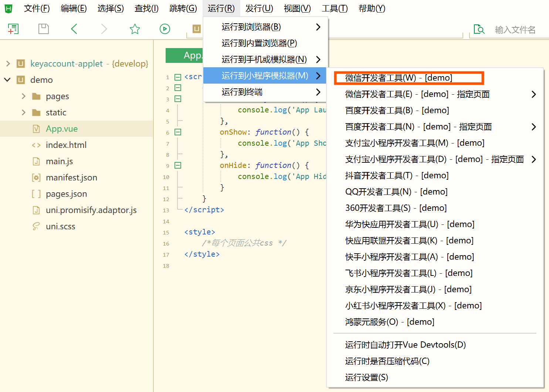Go back with the left arrow icon
549x392 pixels.
pyautogui.click(x=74, y=29)
